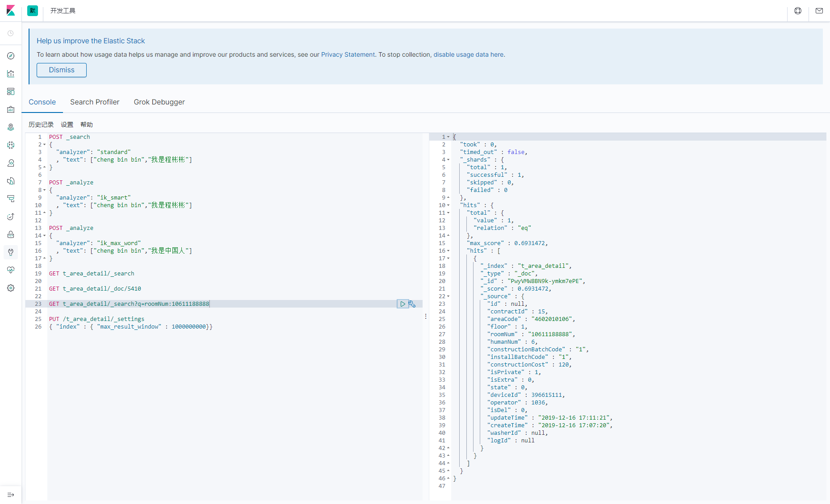Open 帮助 help menu

[x=87, y=125]
